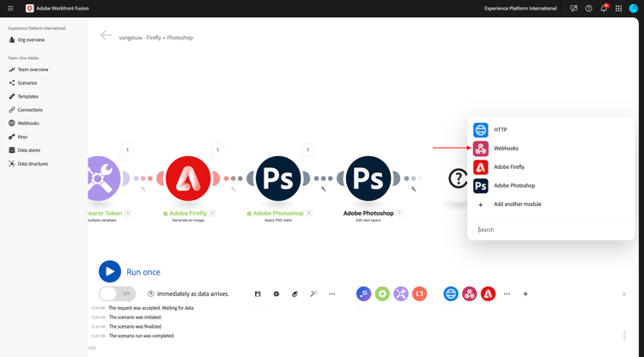Select the red Adobe Firefly module
644x357 pixels.
click(x=188, y=178)
